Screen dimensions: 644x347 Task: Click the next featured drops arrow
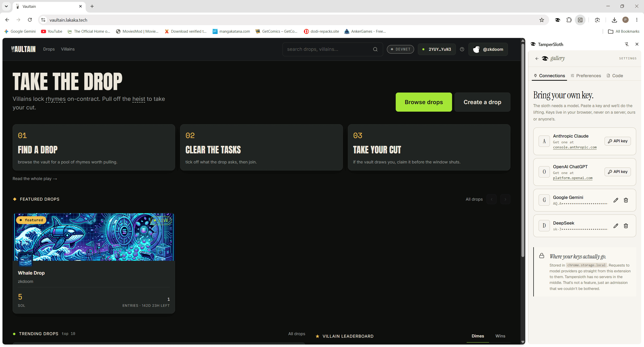[505, 199]
